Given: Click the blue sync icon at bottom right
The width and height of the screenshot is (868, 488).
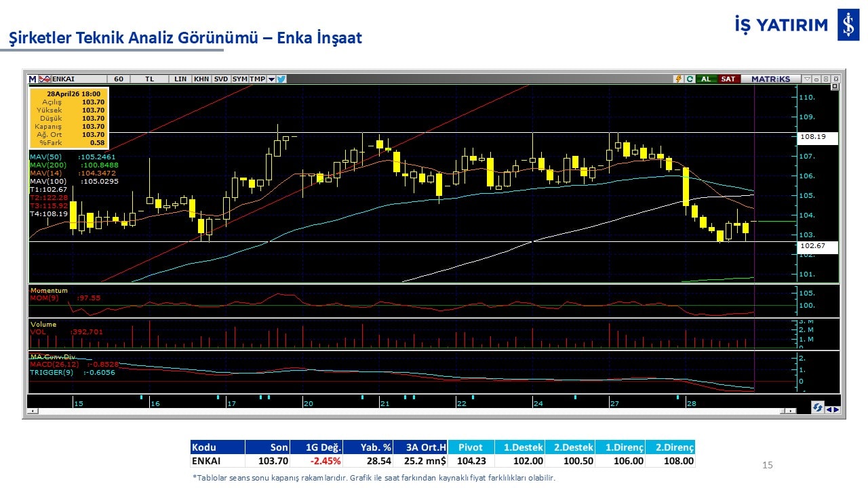Looking at the screenshot, I should click(818, 407).
